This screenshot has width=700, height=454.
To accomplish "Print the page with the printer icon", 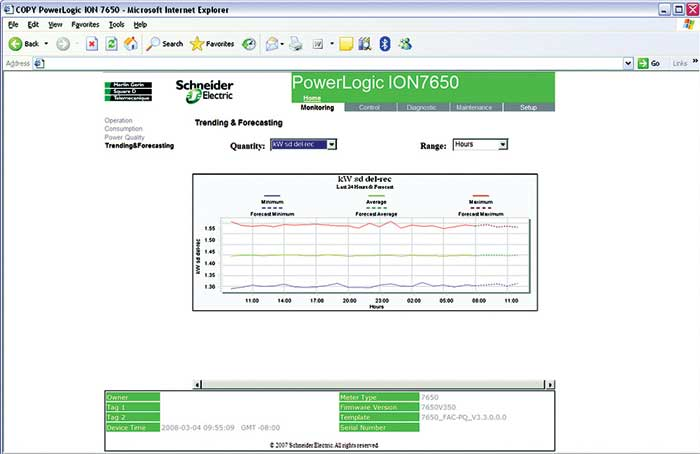I will point(296,44).
